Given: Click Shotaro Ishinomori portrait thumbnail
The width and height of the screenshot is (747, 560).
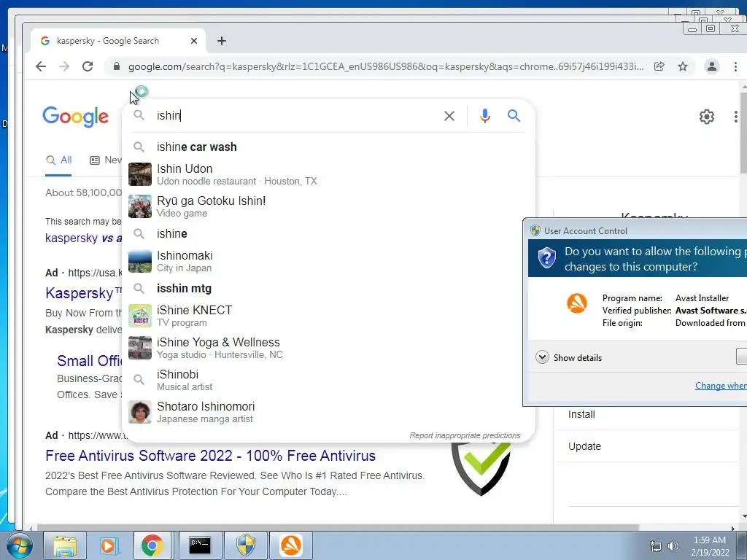Looking at the screenshot, I should (140, 413).
